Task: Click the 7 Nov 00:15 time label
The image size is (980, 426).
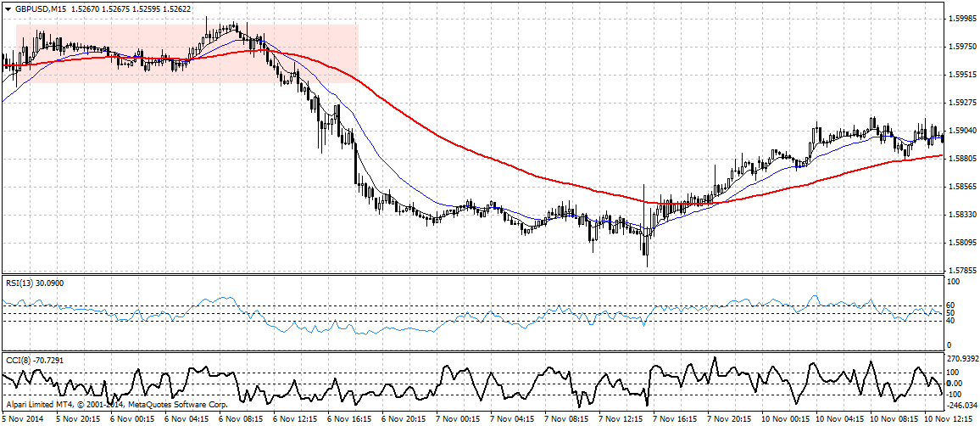Action: click(x=457, y=418)
